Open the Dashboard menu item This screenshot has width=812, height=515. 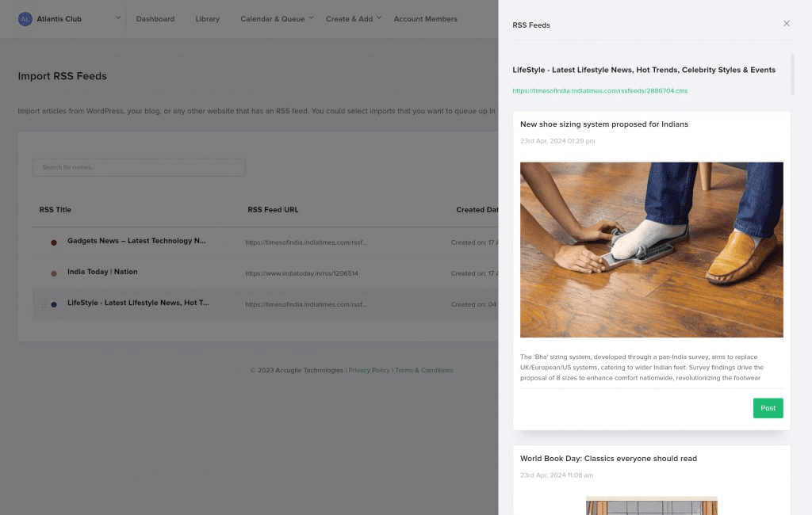(x=155, y=19)
